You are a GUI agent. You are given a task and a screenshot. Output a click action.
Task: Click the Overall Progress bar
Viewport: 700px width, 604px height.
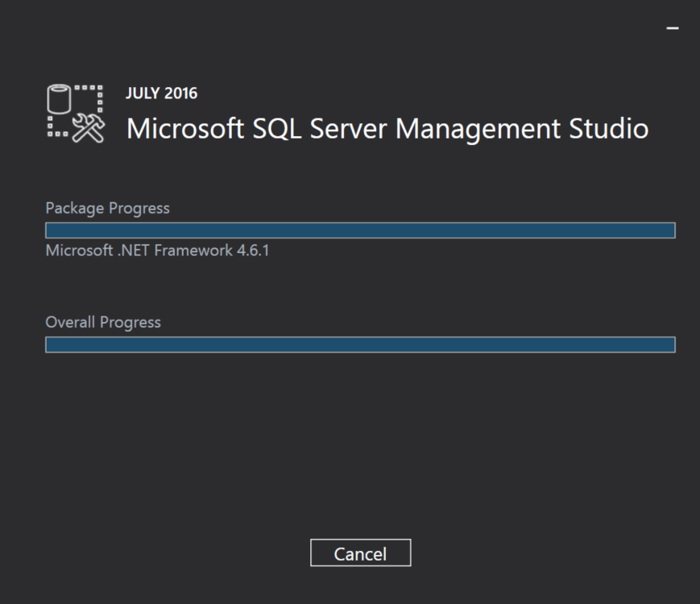tap(360, 345)
